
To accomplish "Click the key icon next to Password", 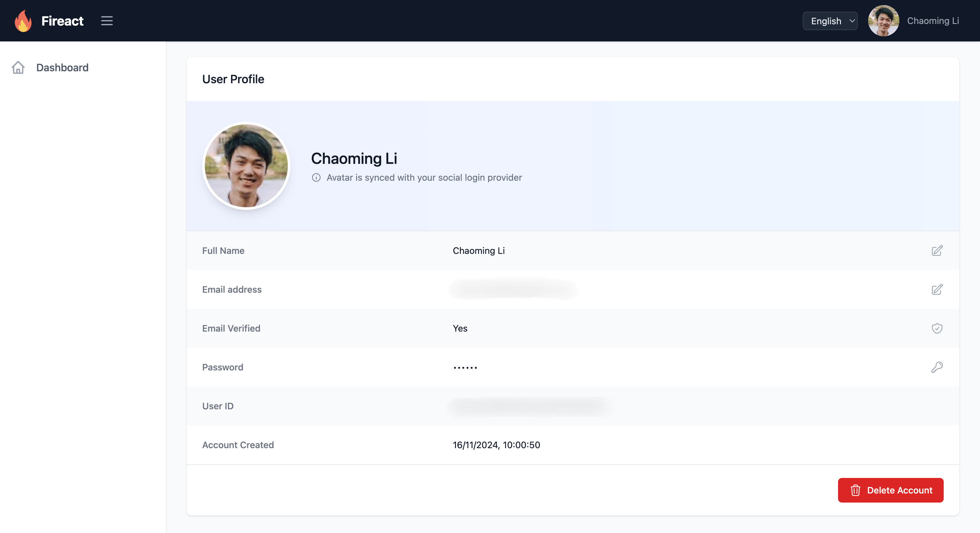I will [x=937, y=367].
